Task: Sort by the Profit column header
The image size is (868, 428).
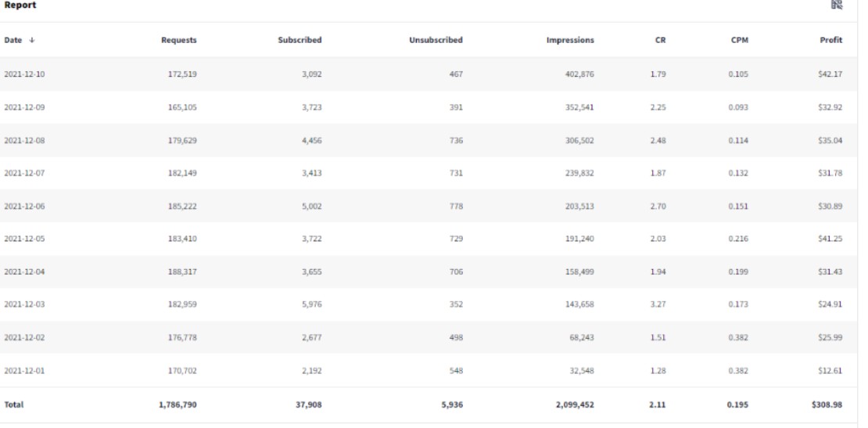Action: pos(831,40)
